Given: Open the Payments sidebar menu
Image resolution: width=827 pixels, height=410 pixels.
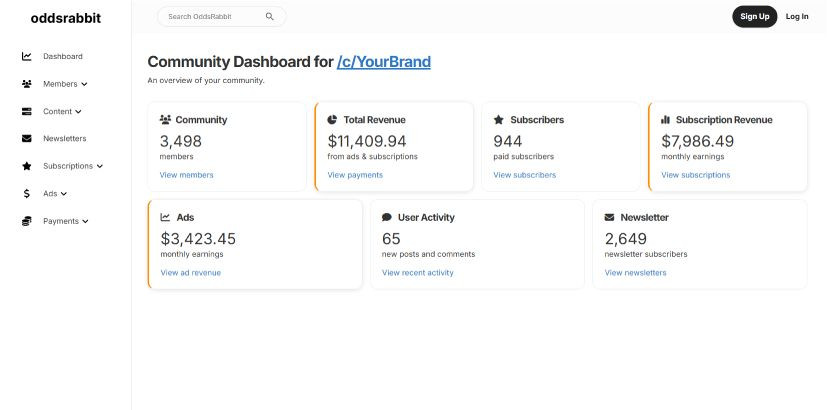Looking at the screenshot, I should point(61,221).
